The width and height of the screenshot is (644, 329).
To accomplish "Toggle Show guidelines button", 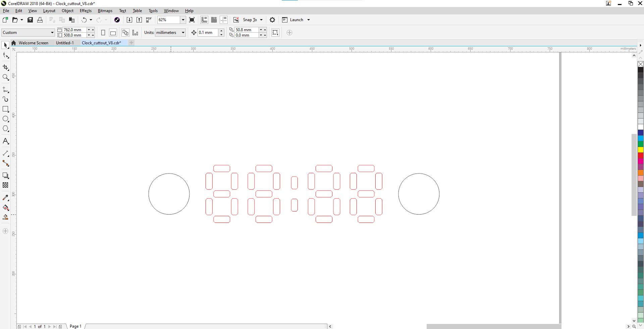I will pyautogui.click(x=224, y=20).
